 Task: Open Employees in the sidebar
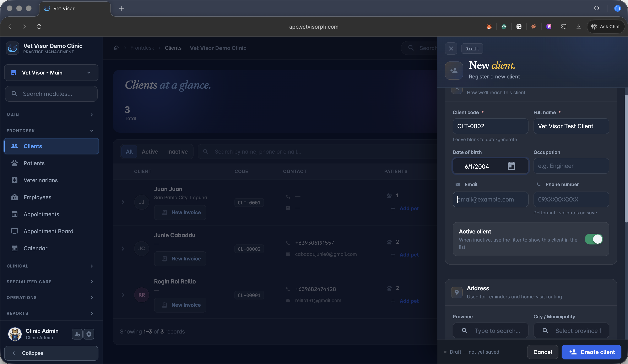51,197
